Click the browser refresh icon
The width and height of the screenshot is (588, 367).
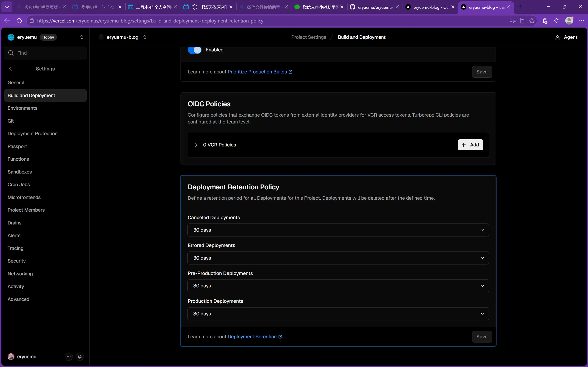point(20,21)
